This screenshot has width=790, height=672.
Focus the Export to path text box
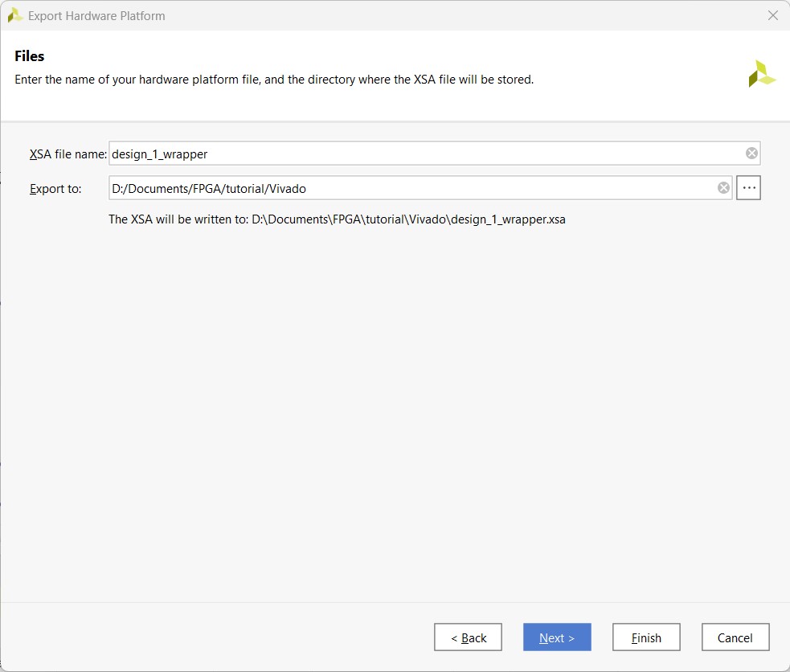420,188
